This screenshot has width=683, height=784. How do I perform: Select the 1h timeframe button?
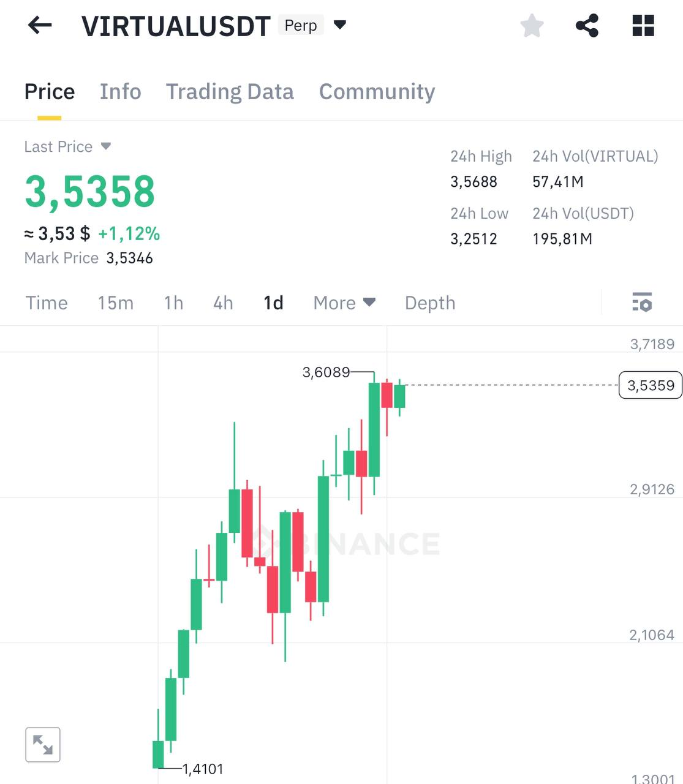[173, 303]
